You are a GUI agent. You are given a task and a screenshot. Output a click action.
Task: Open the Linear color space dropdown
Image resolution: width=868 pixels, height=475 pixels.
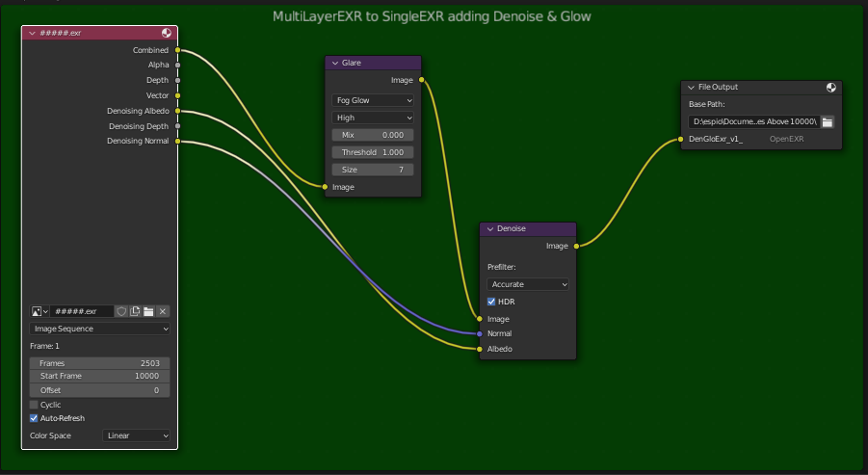pyautogui.click(x=136, y=435)
